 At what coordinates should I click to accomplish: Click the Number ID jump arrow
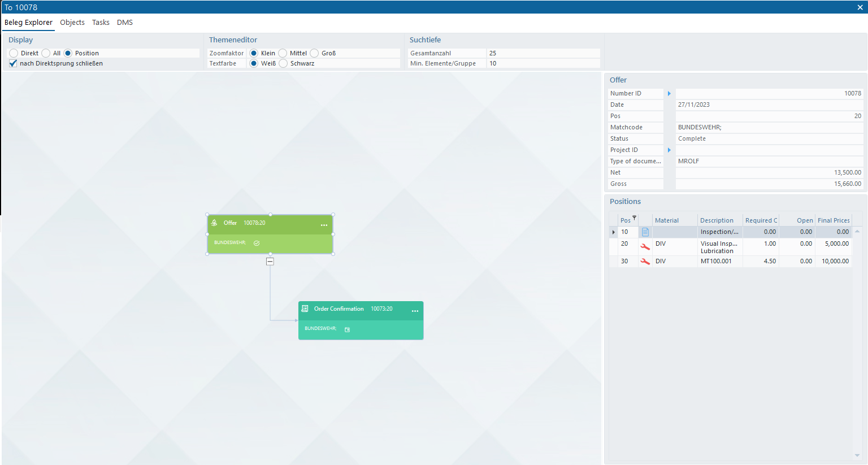pyautogui.click(x=669, y=93)
